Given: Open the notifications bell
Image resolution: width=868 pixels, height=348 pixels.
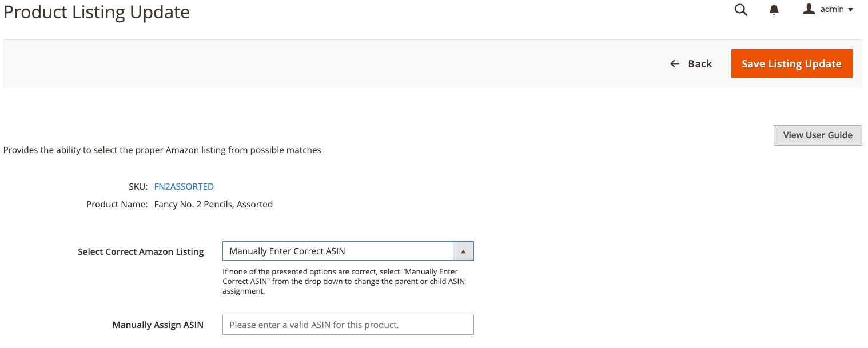Looking at the screenshot, I should pos(774,10).
